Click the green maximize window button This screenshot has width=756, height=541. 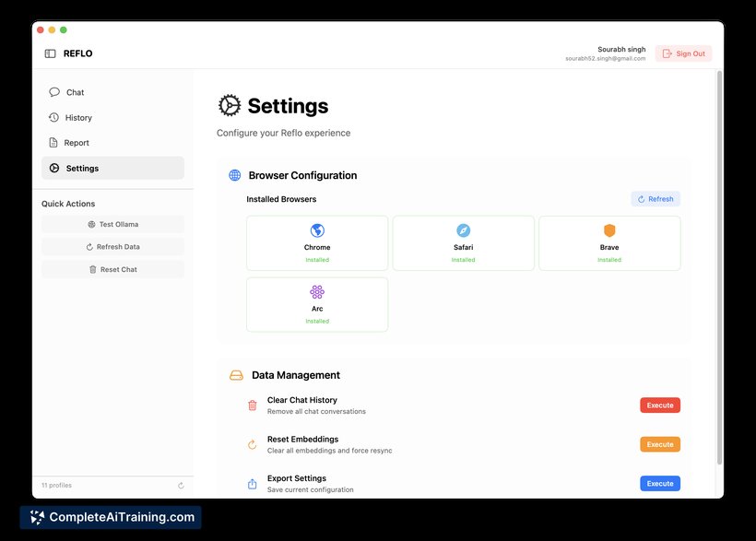64,29
